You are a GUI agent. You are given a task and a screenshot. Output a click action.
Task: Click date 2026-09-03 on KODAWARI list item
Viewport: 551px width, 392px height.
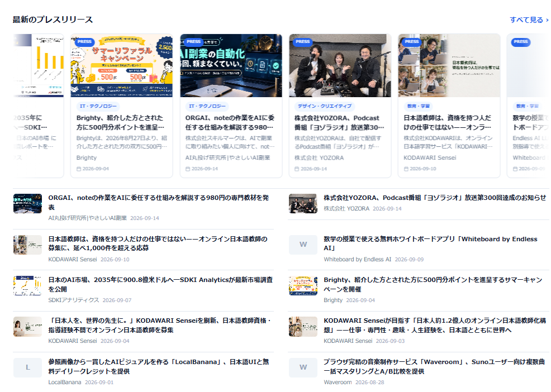391,341
